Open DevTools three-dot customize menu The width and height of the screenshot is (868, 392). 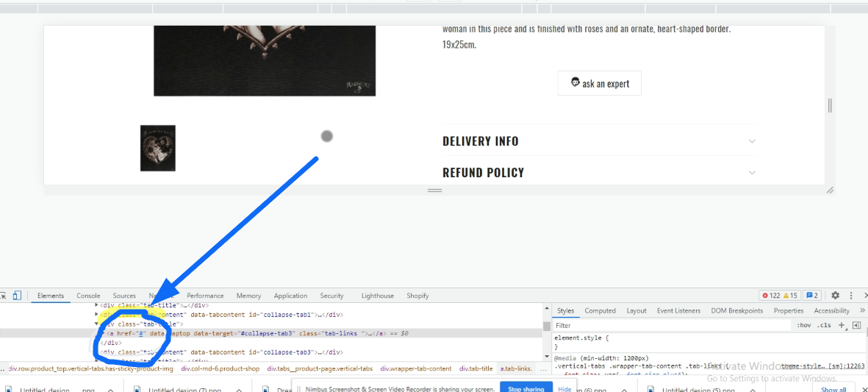pos(851,296)
